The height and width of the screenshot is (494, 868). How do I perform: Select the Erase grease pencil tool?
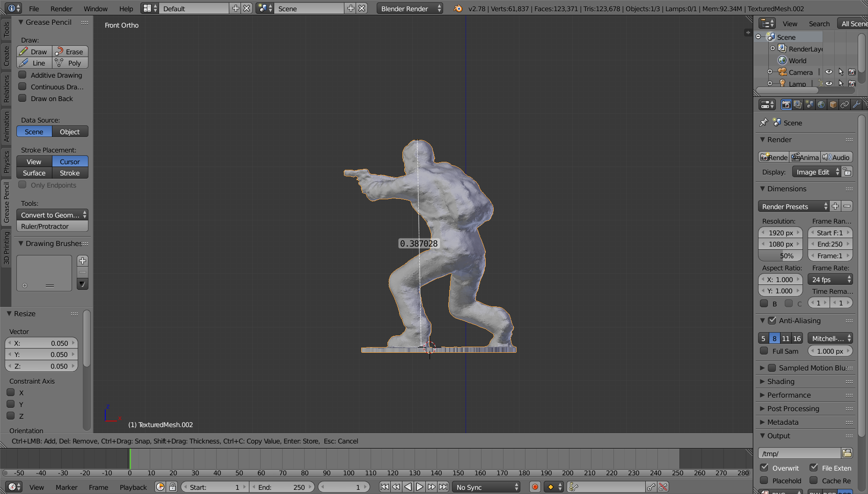click(70, 51)
